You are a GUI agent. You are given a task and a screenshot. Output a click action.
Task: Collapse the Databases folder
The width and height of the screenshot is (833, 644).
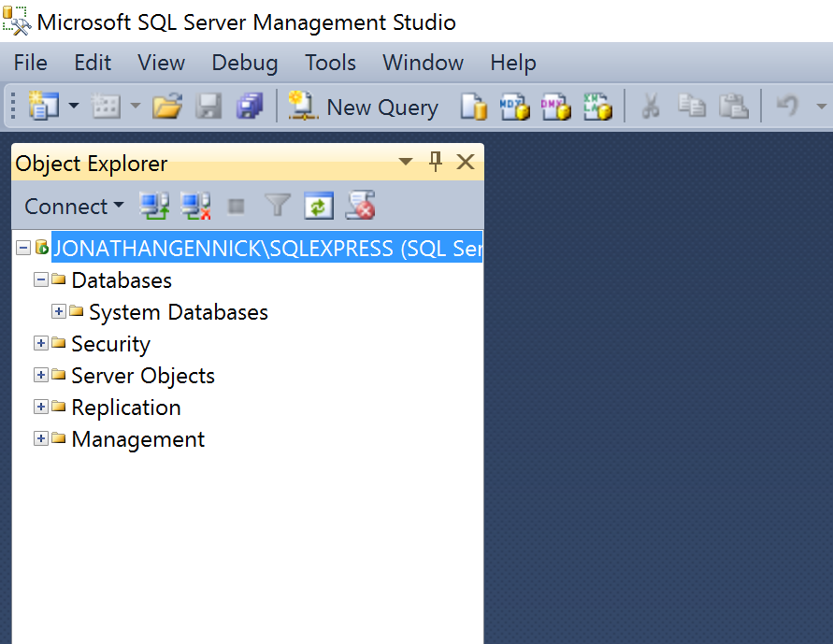pos(41,279)
